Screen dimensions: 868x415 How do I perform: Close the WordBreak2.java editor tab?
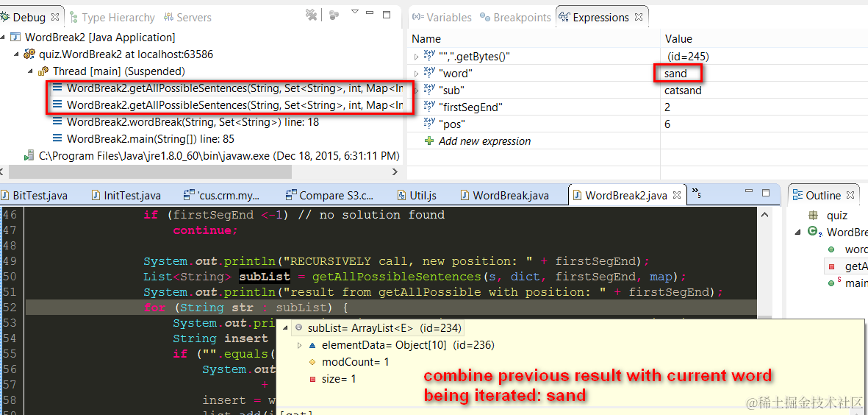click(675, 195)
